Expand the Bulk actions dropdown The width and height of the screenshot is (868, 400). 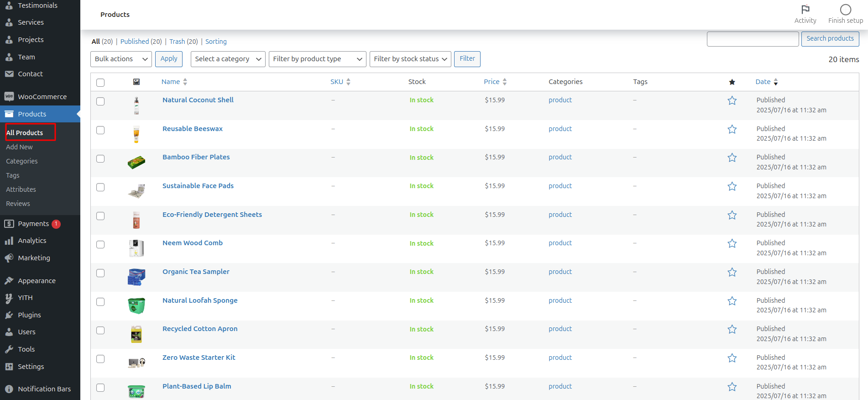click(121, 59)
